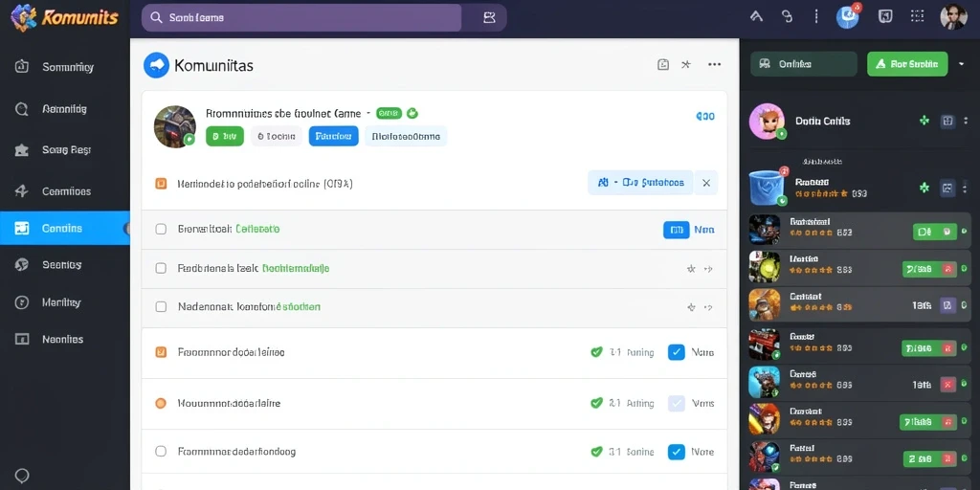Click the red X icon on the blue robot game row
Viewport: 980px width, 490px height.
pyautogui.click(x=947, y=385)
